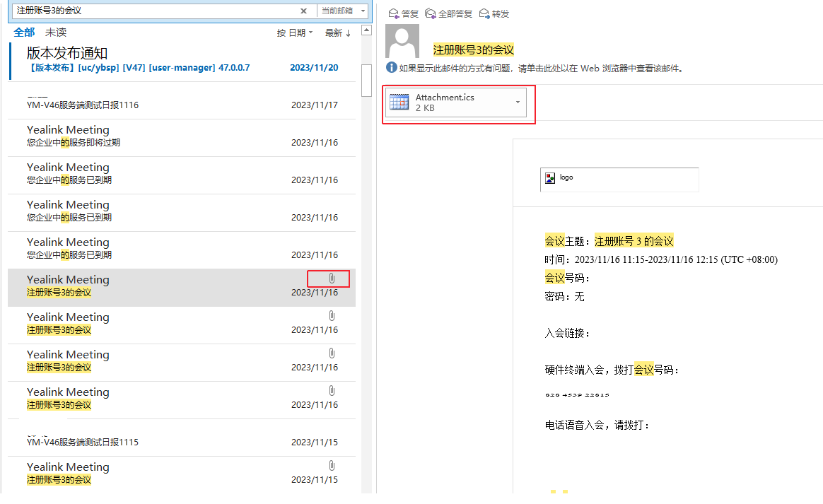Viewport: 823px width, 504px height.
Task: Open the 版本发布通知 email dated 2023/11/20
Action: click(182, 61)
